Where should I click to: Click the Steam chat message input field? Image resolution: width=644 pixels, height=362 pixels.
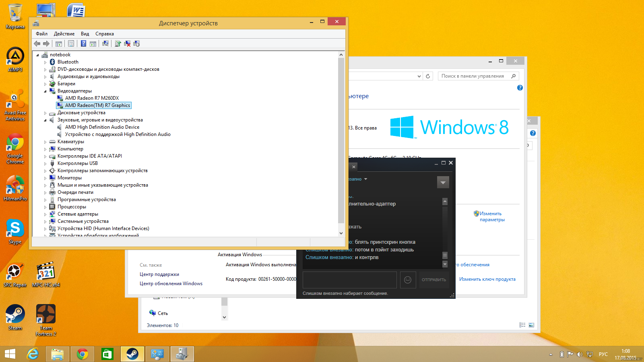pos(350,280)
